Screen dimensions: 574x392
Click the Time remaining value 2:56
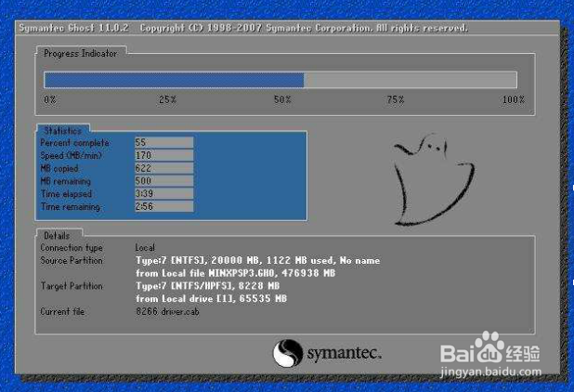pos(163,206)
